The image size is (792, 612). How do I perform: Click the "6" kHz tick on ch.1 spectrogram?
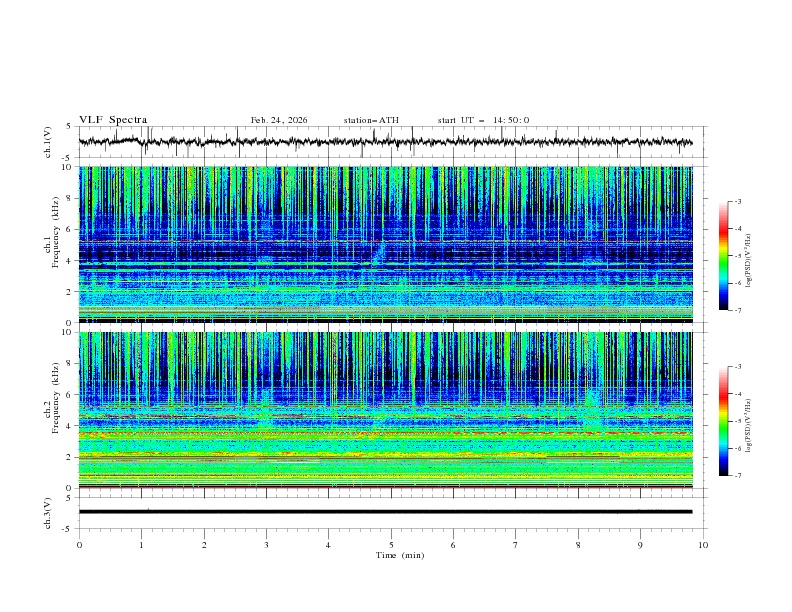(70, 229)
